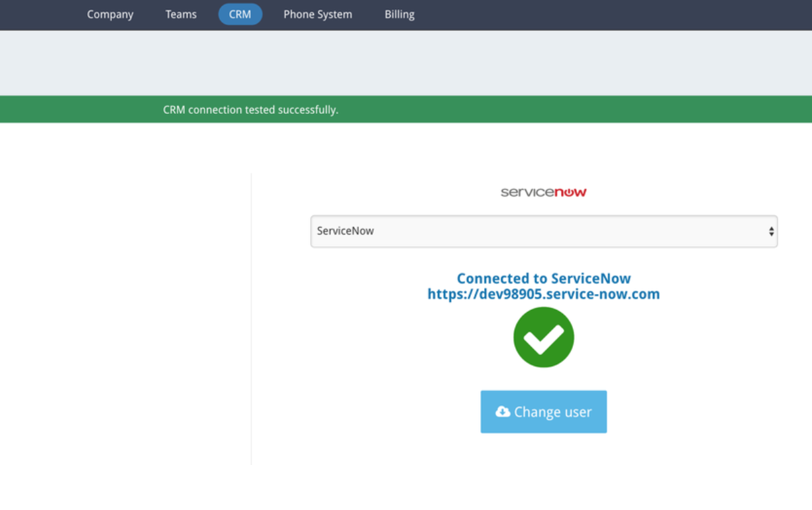Click the red 'o' in the servicenow logo
The height and width of the screenshot is (510, 812).
point(568,192)
